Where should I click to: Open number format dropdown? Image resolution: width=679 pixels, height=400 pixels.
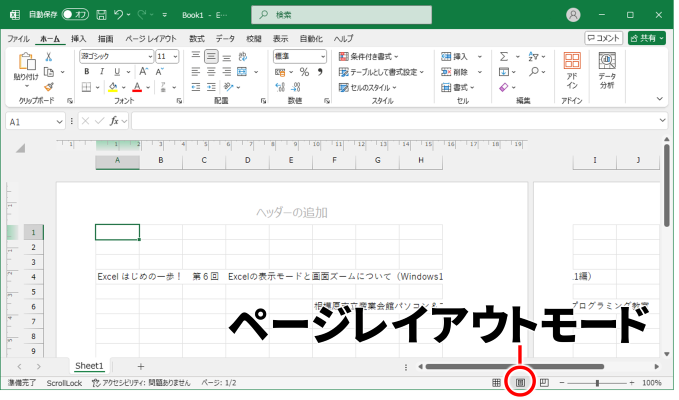(x=323, y=57)
